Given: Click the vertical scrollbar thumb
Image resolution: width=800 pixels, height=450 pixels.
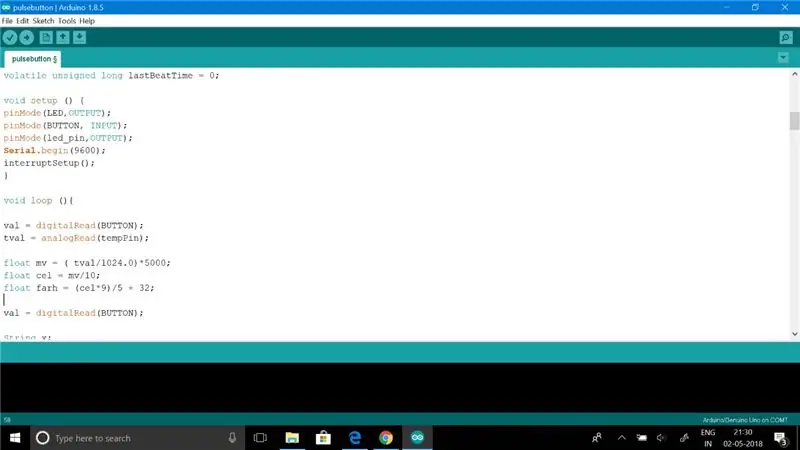Looking at the screenshot, I should point(794,121).
